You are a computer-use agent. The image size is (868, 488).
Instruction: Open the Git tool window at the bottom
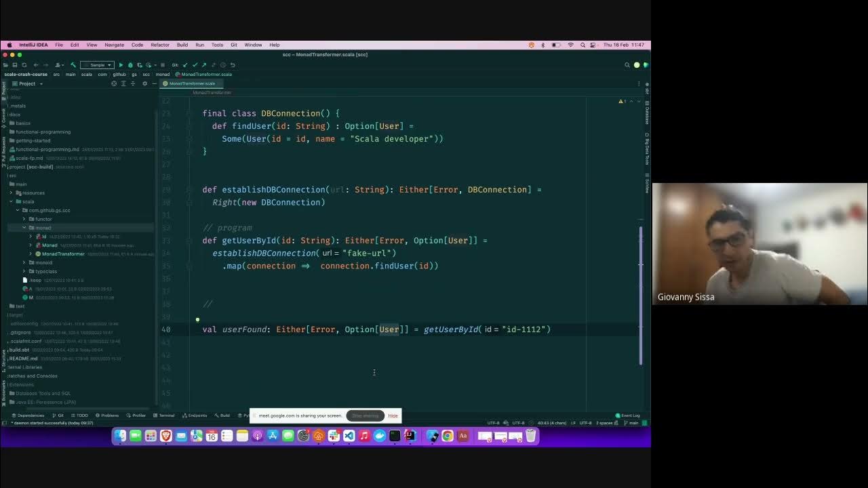[x=58, y=415]
